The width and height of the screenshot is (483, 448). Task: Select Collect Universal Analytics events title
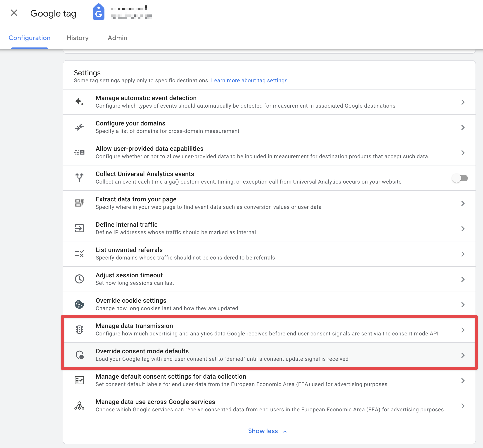[145, 174]
